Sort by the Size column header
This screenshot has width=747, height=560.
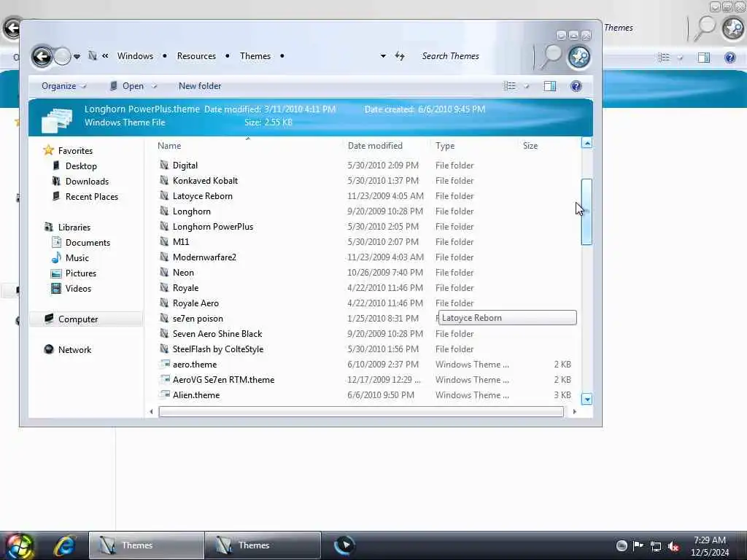(530, 146)
